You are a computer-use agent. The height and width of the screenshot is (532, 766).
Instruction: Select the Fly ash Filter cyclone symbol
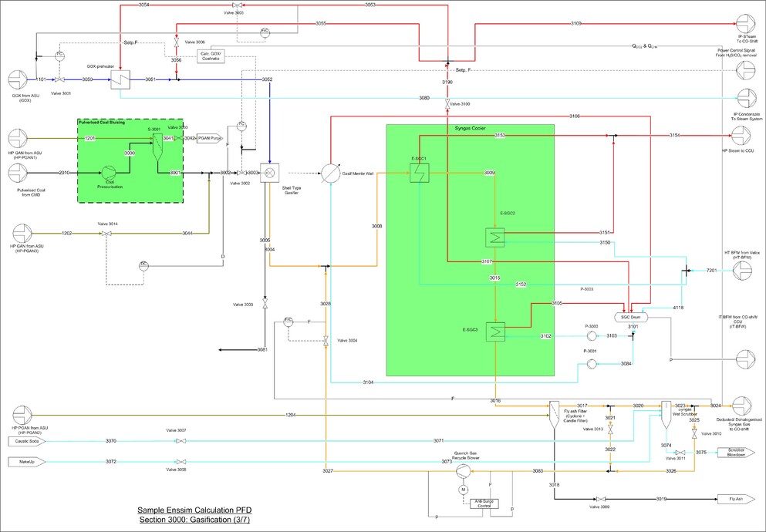pyautogui.click(x=554, y=416)
